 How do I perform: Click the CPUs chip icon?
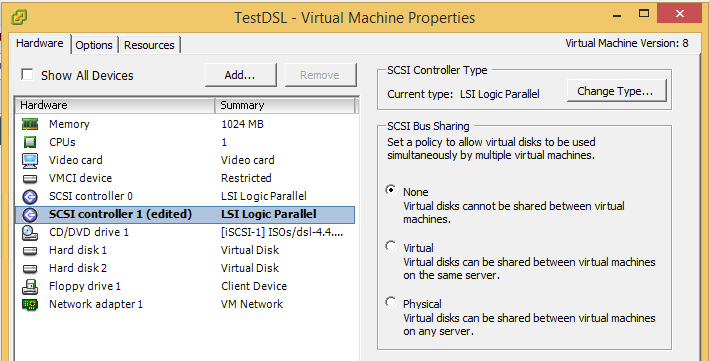(30, 142)
